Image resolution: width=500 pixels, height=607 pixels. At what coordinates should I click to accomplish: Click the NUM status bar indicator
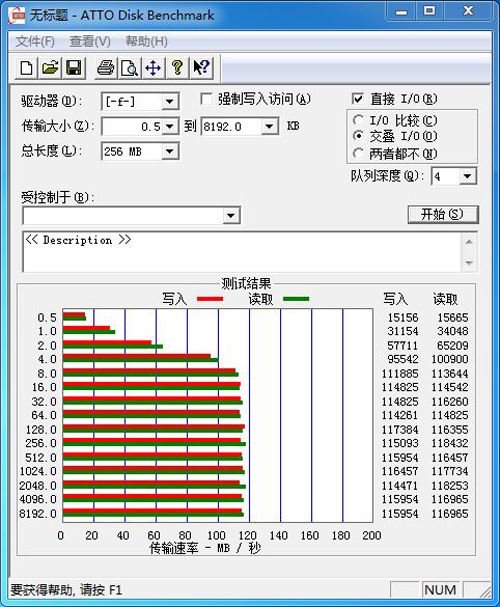[440, 590]
